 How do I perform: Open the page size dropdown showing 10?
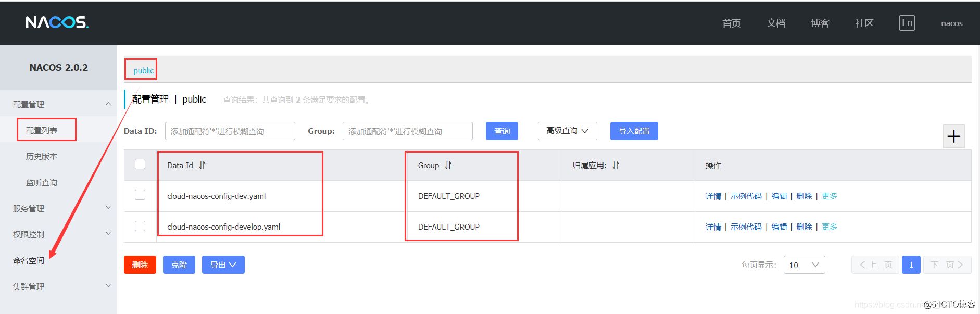pyautogui.click(x=804, y=265)
